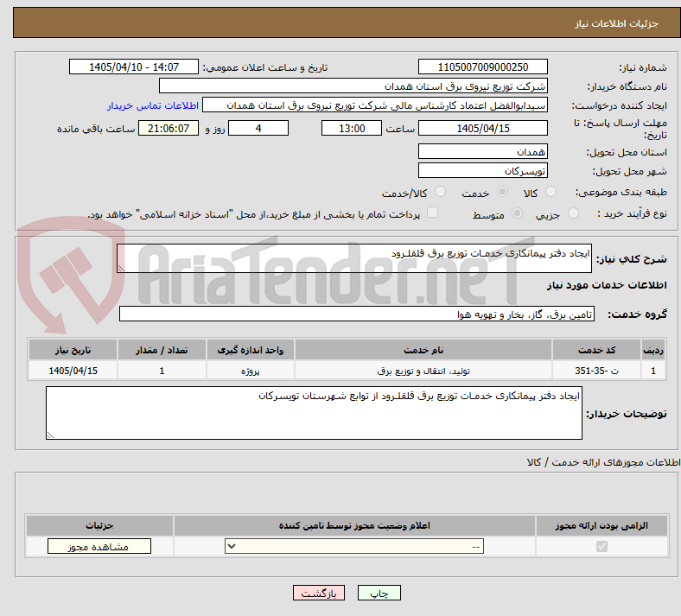Screen dimensions: 681x616
Task: Choose the متوسط purchase type radio
Action: pyautogui.click(x=517, y=213)
